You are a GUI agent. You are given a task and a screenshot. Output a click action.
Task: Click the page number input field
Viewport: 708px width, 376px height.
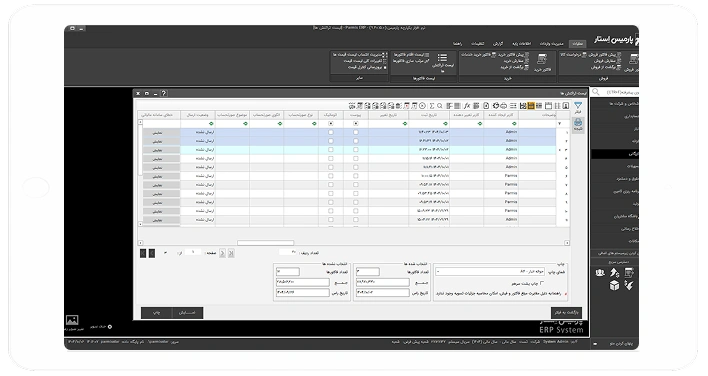193,252
